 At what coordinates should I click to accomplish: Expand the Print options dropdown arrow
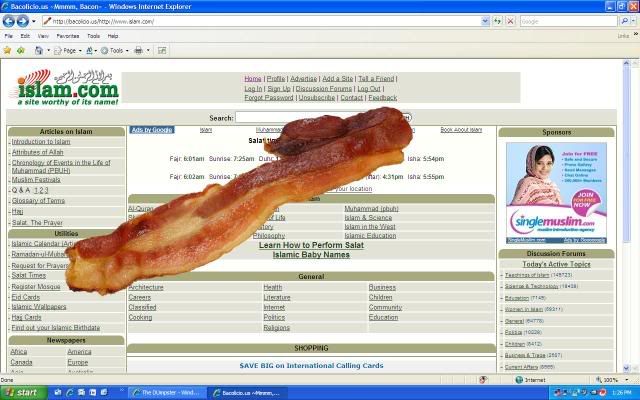[x=148, y=51]
